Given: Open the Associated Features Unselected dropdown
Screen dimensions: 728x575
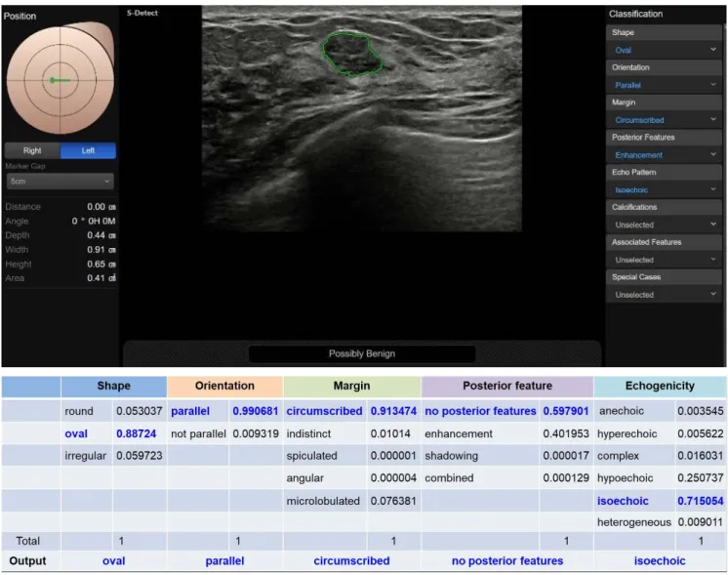Looking at the screenshot, I should (x=664, y=260).
